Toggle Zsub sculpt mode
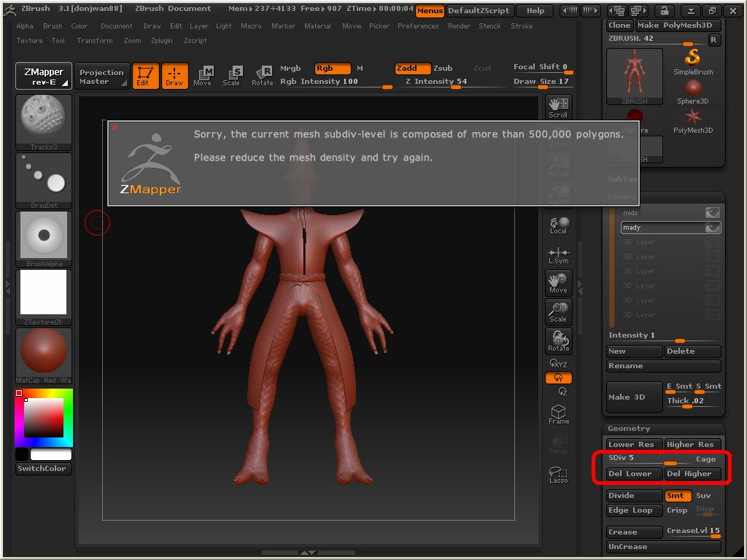The height and width of the screenshot is (560, 747). [x=443, y=68]
